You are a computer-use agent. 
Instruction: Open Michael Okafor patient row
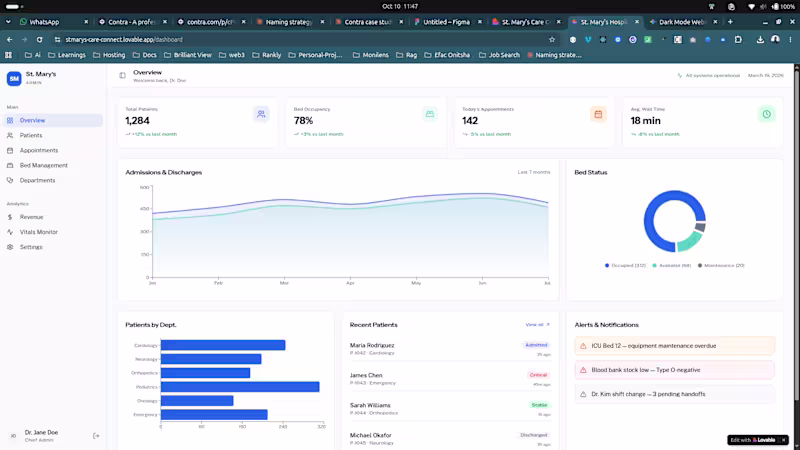point(450,439)
